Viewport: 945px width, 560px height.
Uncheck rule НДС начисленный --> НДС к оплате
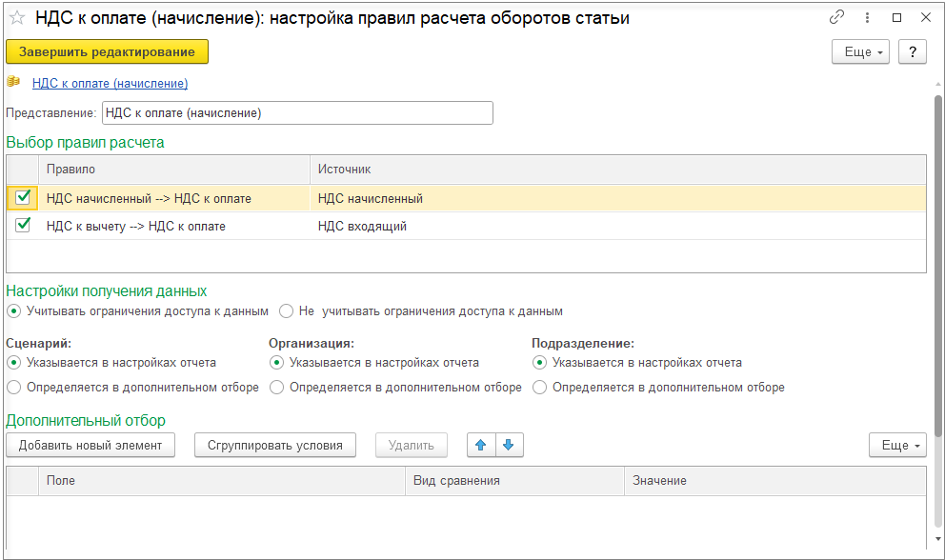(24, 198)
